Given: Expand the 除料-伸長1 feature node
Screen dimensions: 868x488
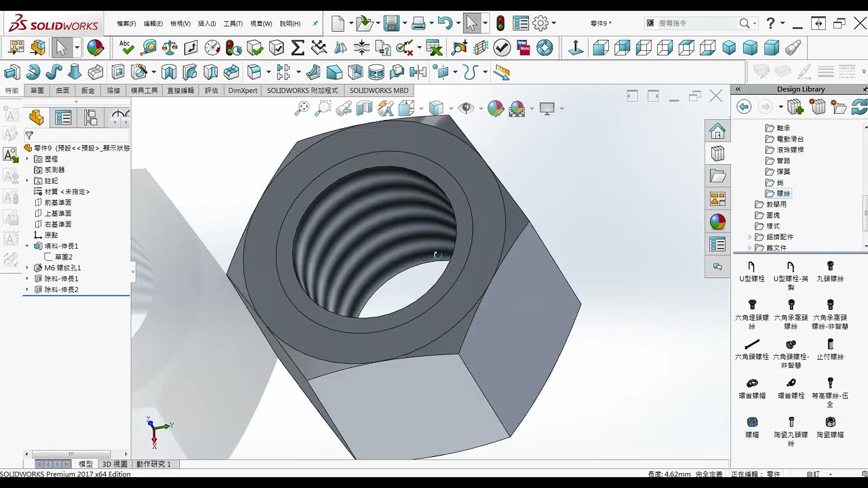Looking at the screenshot, I should (x=28, y=279).
